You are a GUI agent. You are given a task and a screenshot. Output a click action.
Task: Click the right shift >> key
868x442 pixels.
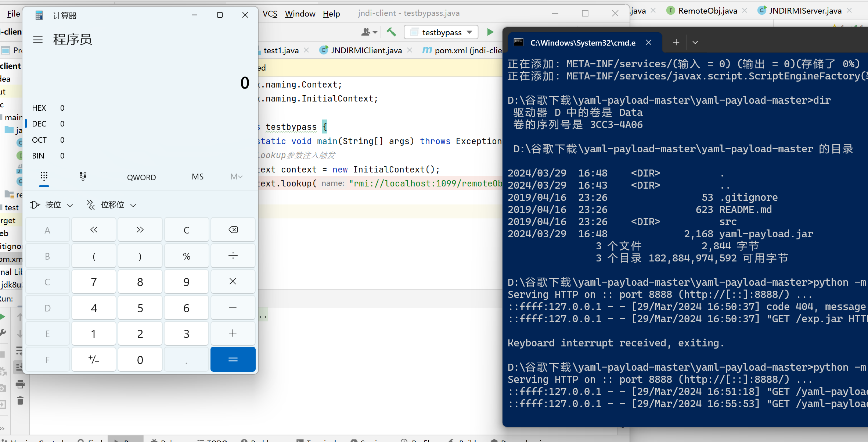pos(140,230)
